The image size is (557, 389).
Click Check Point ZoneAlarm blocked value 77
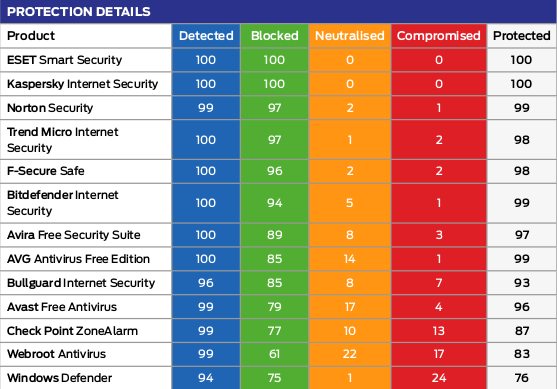point(275,331)
